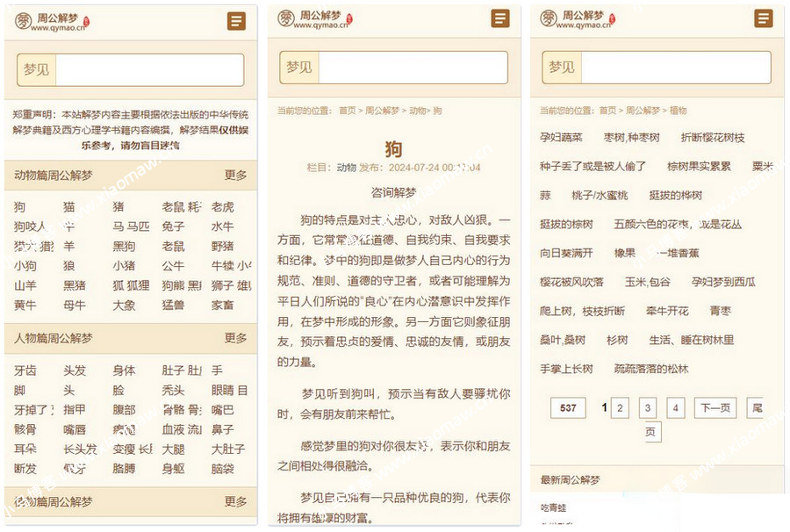
Task: Expand 更多 for 动物篇周公解梦
Action: (x=235, y=176)
